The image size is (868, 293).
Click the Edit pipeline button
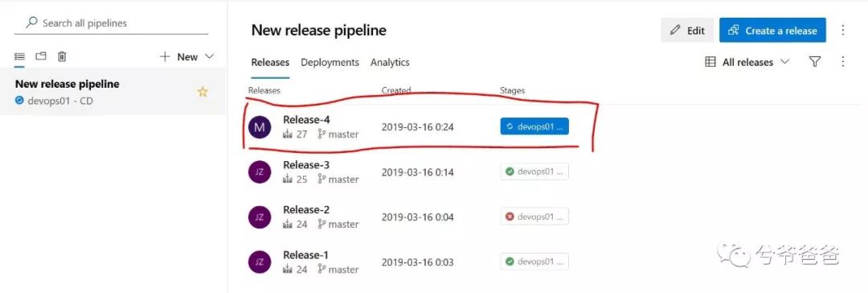pos(687,31)
